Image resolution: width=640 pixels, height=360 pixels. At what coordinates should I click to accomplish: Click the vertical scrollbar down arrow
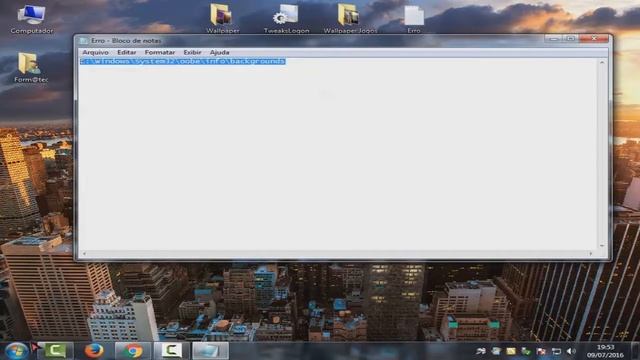click(x=602, y=246)
